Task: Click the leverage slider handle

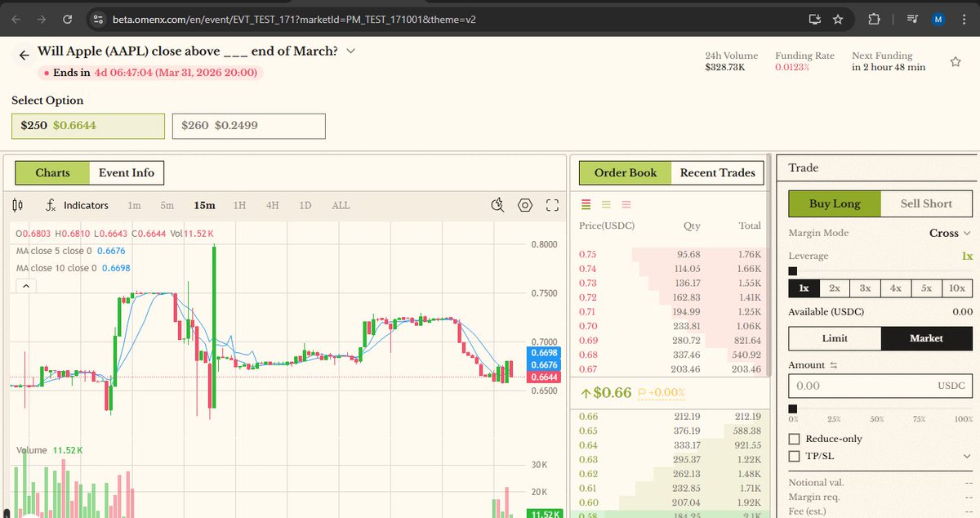Action: (x=792, y=271)
